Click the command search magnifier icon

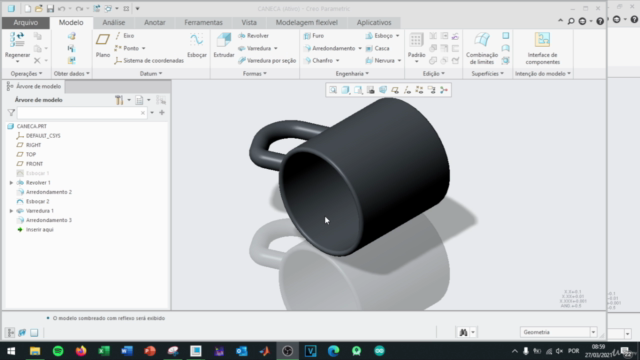click(571, 21)
